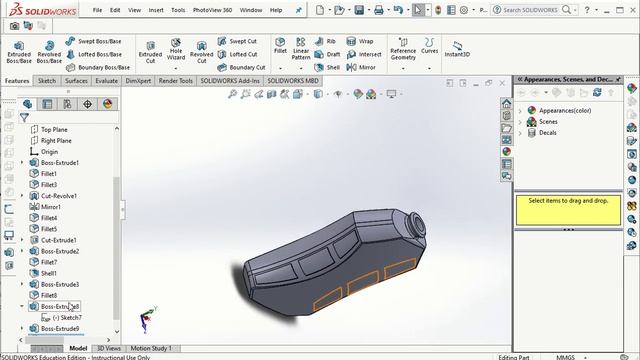Click the Lofted Cut tool

coord(238,54)
